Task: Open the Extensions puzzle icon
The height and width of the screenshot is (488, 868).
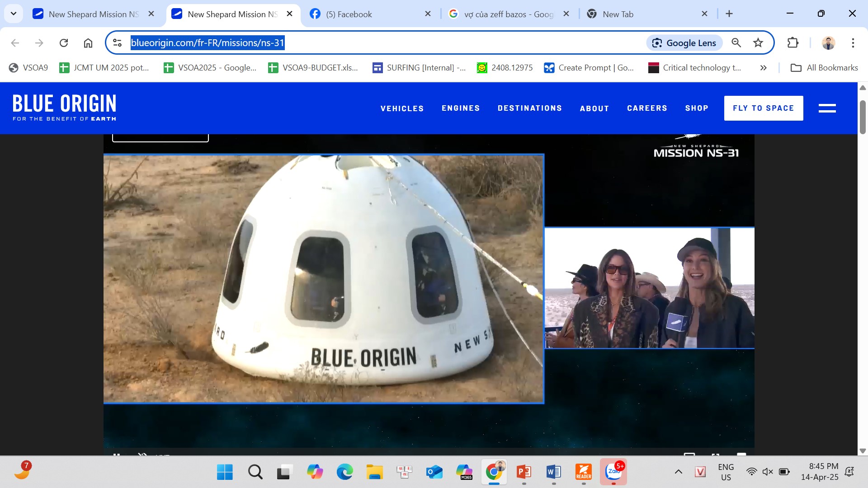Action: coord(793,43)
